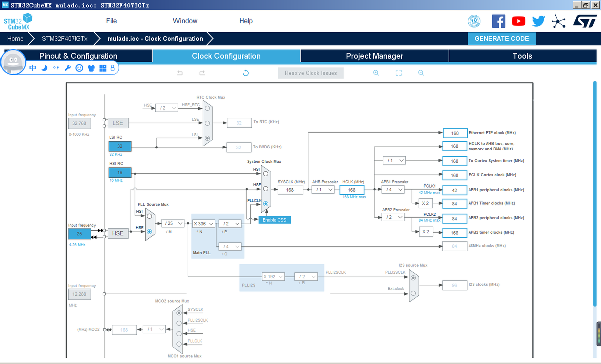This screenshot has height=364, width=601.
Task: Select HSE in System Clock Mux
Action: pyautogui.click(x=266, y=189)
